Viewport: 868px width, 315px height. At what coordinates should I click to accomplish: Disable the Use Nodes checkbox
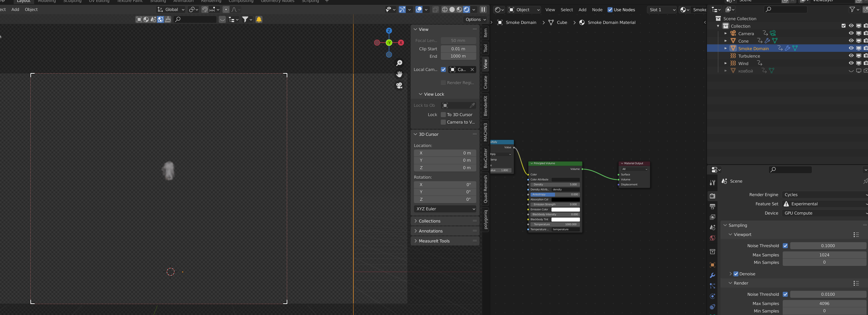(x=610, y=10)
